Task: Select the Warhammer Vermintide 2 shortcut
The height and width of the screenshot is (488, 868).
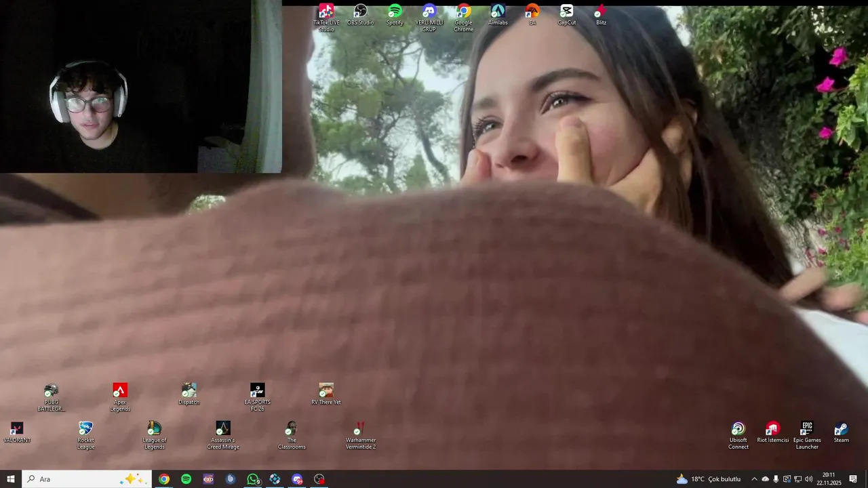Action: coord(361,436)
